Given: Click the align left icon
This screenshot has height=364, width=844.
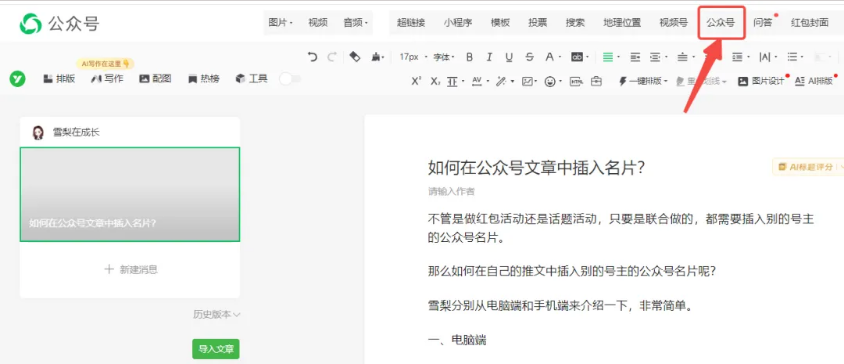Looking at the screenshot, I should [x=635, y=57].
